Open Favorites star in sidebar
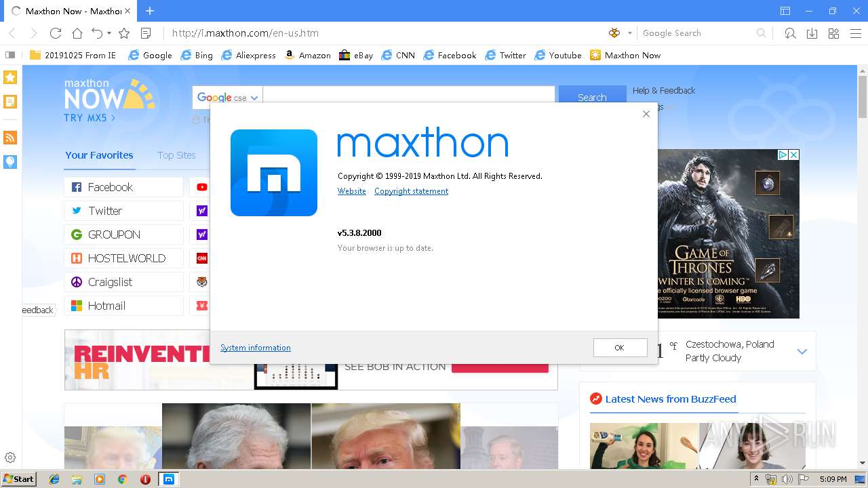 pos(10,77)
